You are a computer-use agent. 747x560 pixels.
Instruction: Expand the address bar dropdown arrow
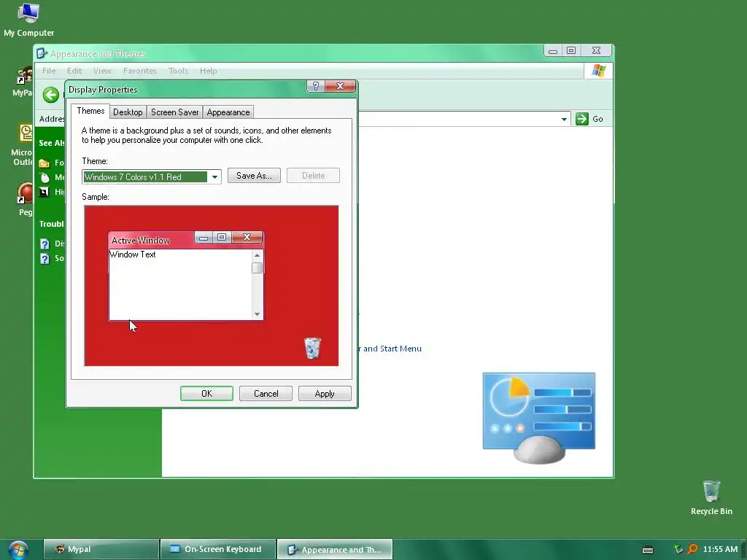(x=564, y=119)
